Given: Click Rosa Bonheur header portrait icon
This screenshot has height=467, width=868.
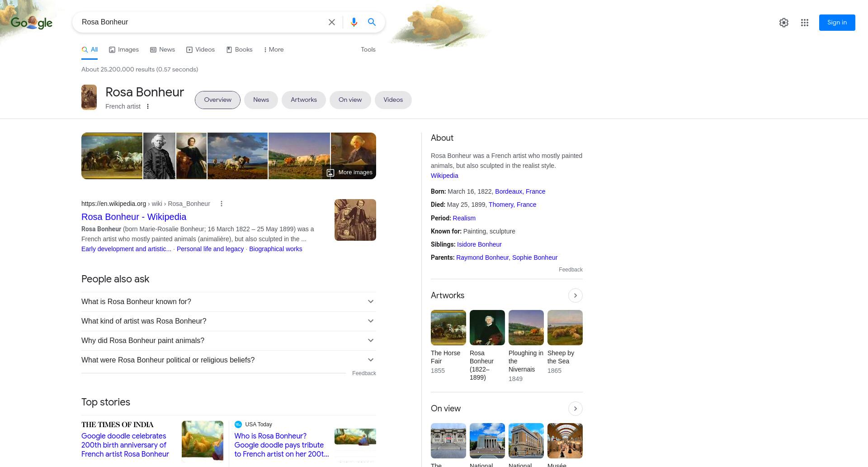Looking at the screenshot, I should point(89,97).
